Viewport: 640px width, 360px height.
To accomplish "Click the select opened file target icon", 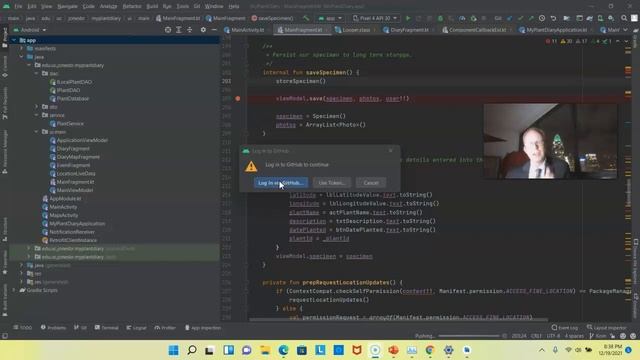I will click(168, 30).
